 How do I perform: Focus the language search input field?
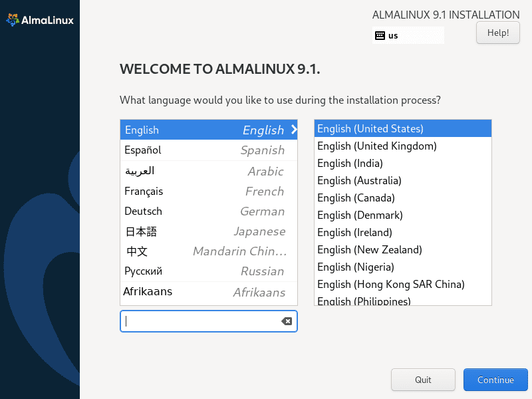point(209,321)
